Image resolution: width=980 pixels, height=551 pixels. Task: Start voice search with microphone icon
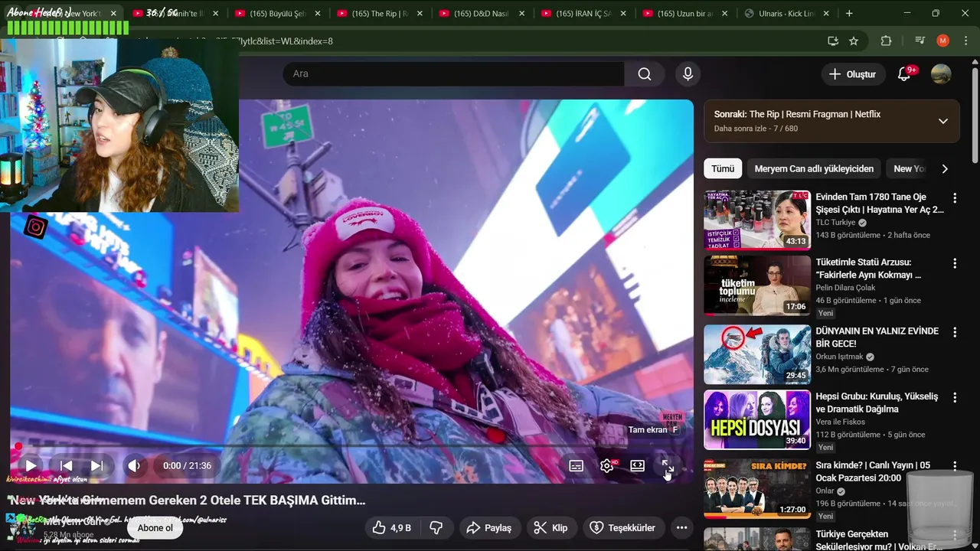tap(688, 73)
